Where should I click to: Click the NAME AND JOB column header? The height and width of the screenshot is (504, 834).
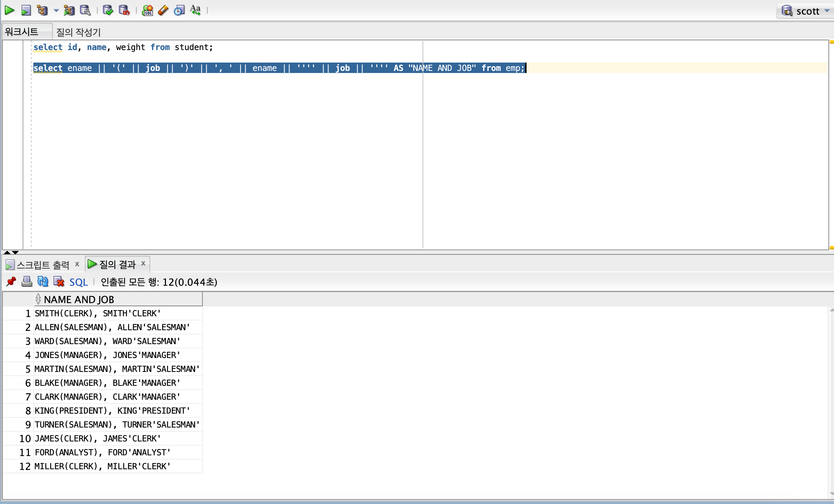coord(79,299)
